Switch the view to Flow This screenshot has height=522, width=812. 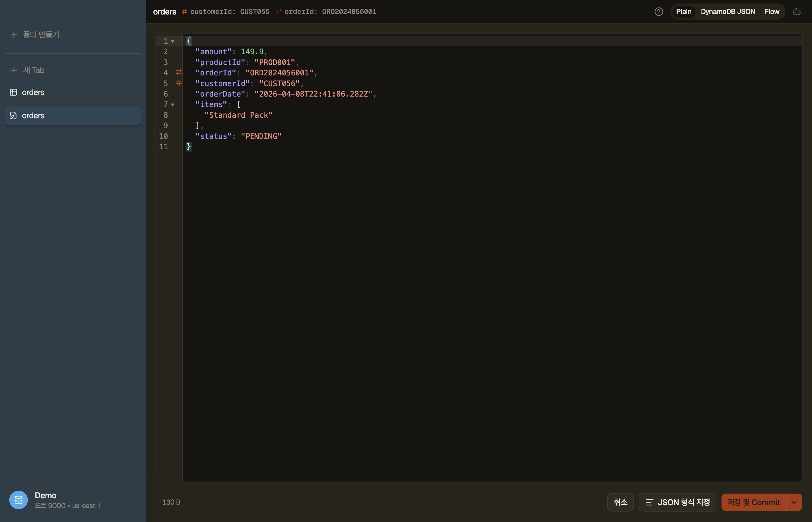772,12
